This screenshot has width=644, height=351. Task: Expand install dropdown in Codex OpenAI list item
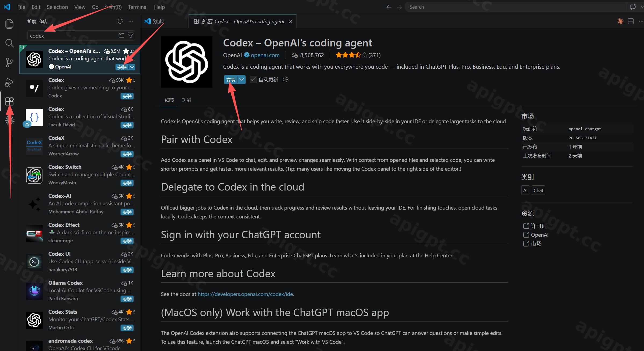pyautogui.click(x=132, y=67)
